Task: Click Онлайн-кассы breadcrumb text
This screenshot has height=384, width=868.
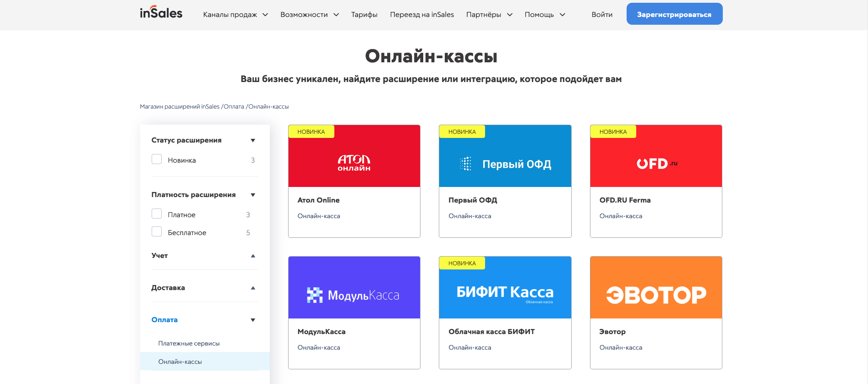Action: (x=268, y=107)
